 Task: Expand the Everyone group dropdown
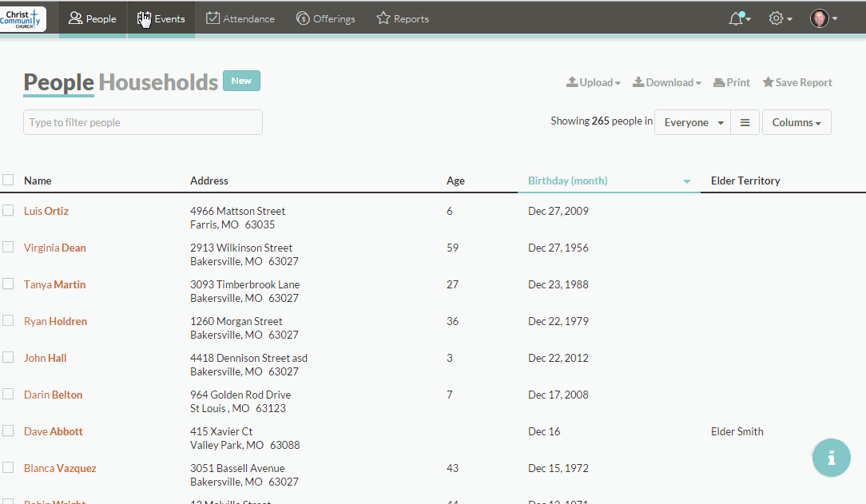coord(692,122)
